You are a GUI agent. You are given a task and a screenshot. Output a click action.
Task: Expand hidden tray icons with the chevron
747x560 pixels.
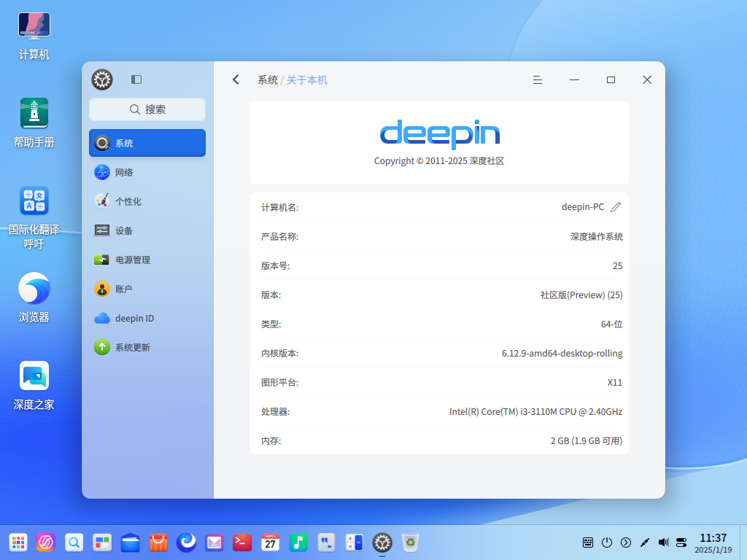(x=626, y=542)
